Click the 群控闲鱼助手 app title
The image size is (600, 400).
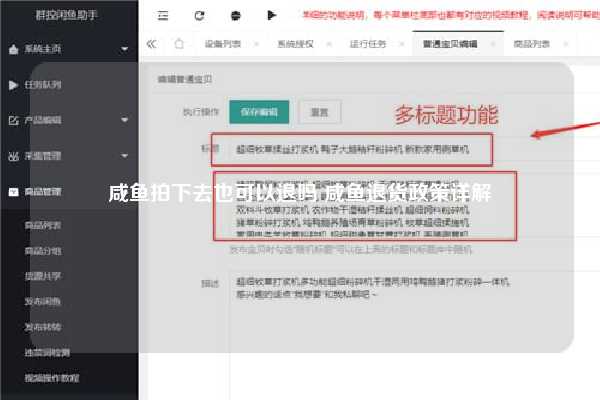pos(67,15)
